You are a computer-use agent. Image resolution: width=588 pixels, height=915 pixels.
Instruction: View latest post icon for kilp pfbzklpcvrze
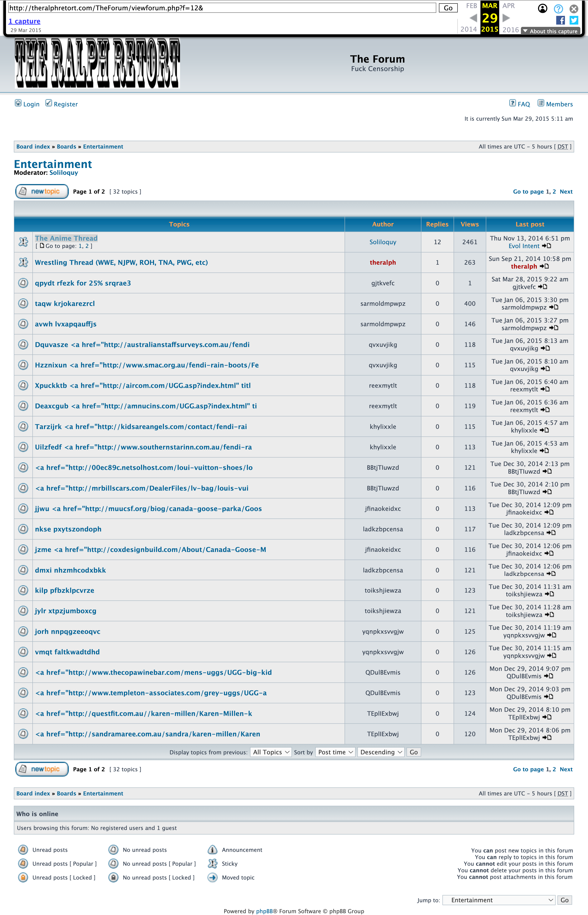pyautogui.click(x=549, y=594)
